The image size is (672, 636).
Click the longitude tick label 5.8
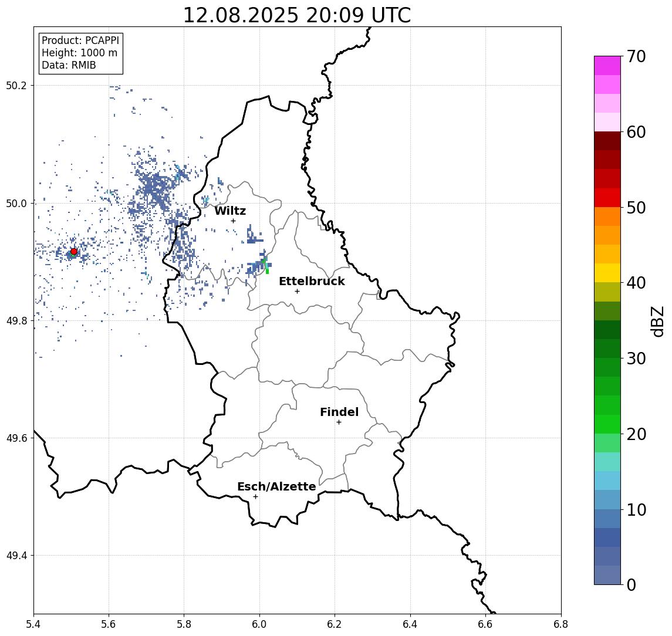coord(184,624)
